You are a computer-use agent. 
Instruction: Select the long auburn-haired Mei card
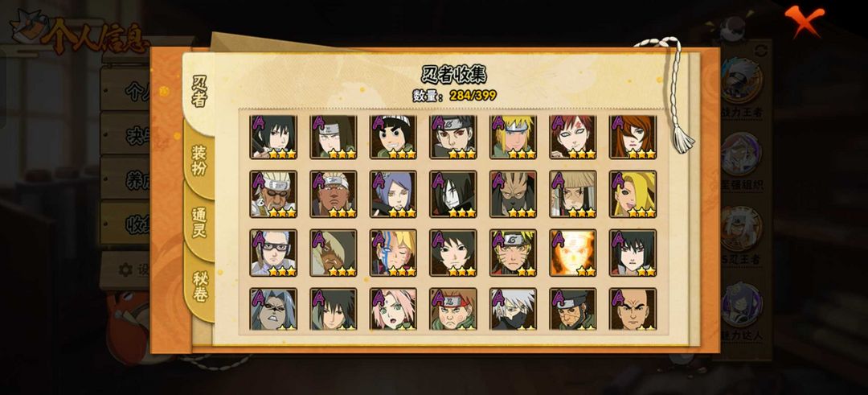(633, 137)
